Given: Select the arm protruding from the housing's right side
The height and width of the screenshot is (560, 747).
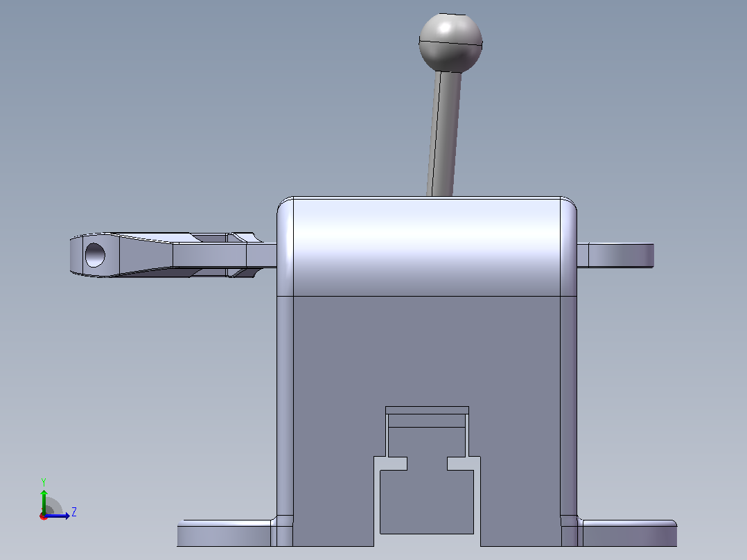Looking at the screenshot, I should (615, 255).
